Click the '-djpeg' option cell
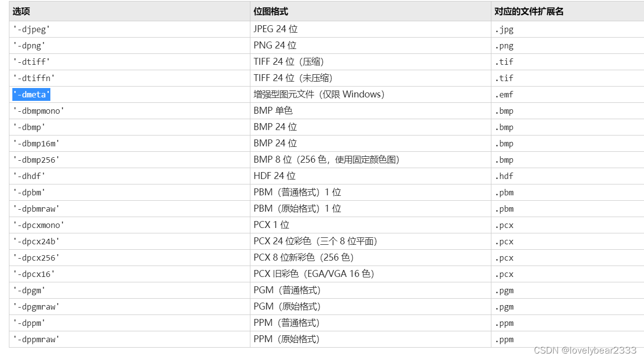The height and width of the screenshot is (360, 644). (x=32, y=29)
